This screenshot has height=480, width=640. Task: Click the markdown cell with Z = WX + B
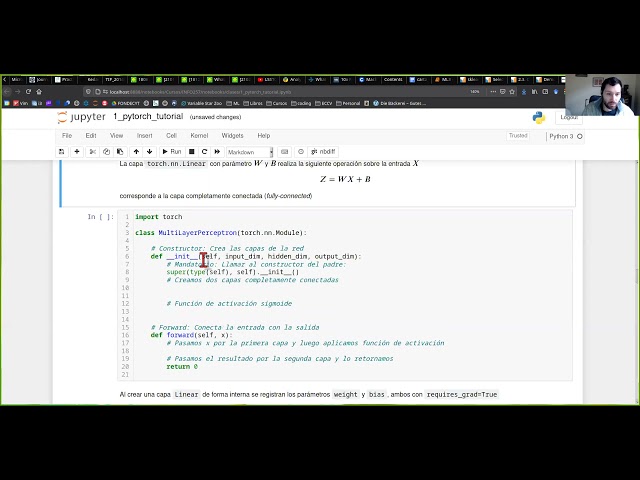[318, 183]
